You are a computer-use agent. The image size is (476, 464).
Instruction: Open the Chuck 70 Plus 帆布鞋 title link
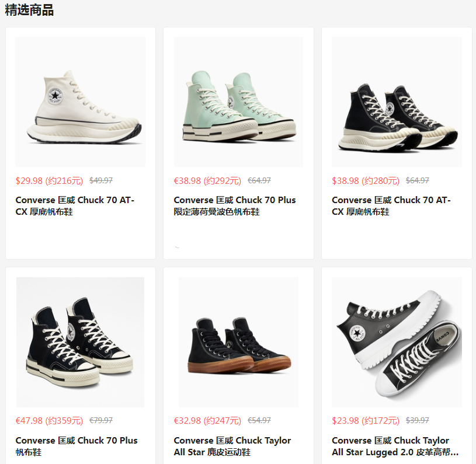point(77,446)
